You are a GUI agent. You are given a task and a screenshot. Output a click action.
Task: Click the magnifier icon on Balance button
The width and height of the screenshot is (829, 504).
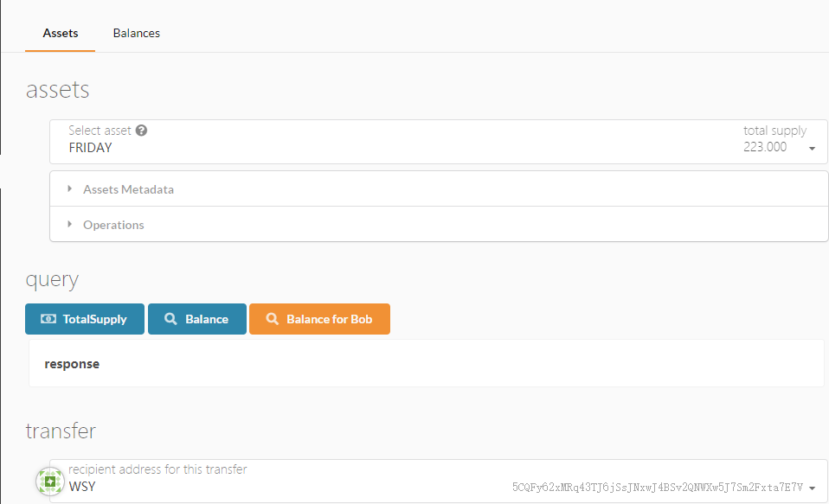(170, 319)
